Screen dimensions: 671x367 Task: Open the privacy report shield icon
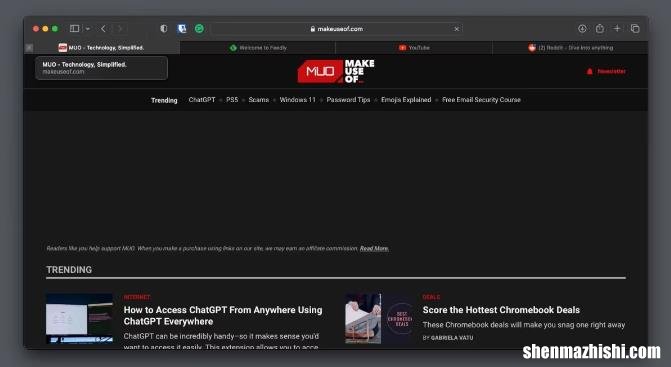pyautogui.click(x=163, y=29)
